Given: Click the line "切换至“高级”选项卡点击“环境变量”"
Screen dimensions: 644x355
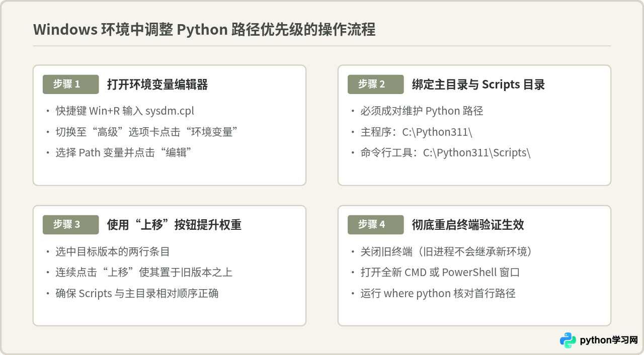Looking at the screenshot, I should click(146, 132).
